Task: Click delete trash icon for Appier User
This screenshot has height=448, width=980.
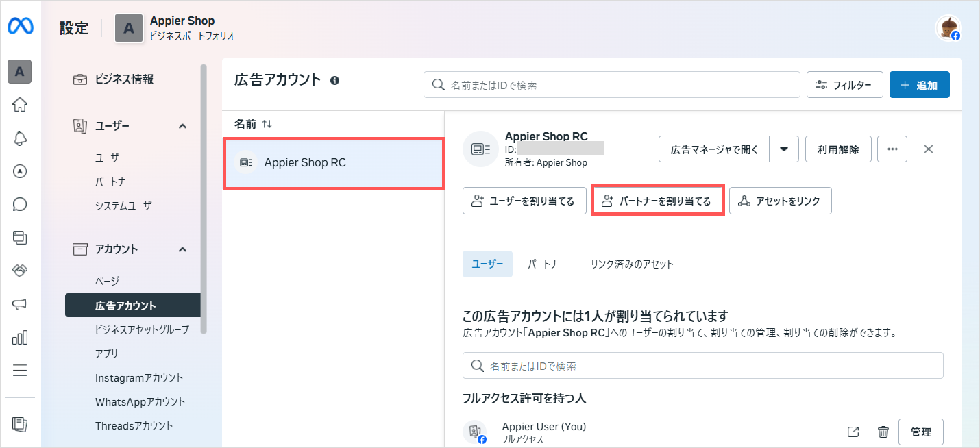Action: point(883,432)
